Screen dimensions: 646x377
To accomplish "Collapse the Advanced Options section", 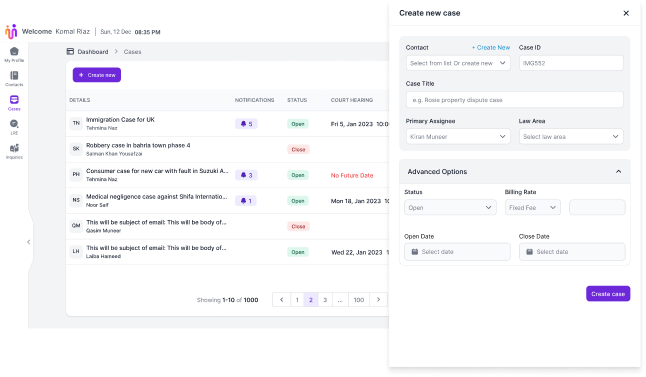I will tap(618, 171).
